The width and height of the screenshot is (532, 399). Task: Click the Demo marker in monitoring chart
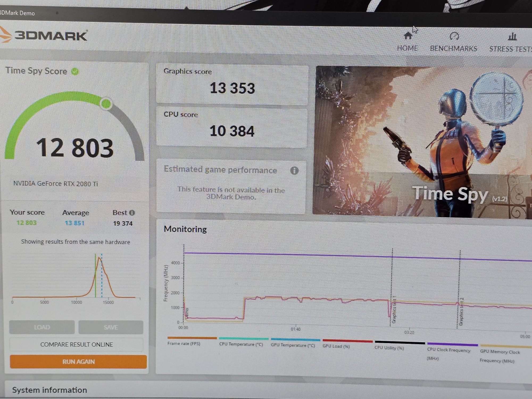pos(187,313)
